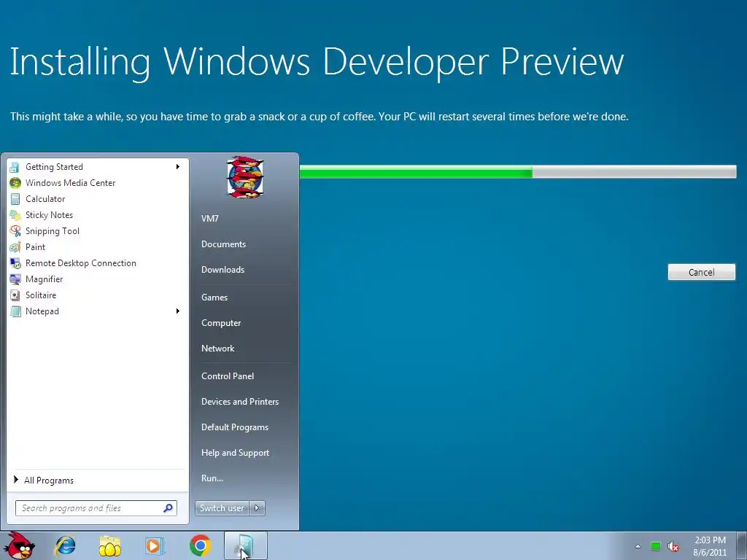Image resolution: width=747 pixels, height=560 pixels.
Task: Open the Calculator program icon
Action: tap(15, 199)
